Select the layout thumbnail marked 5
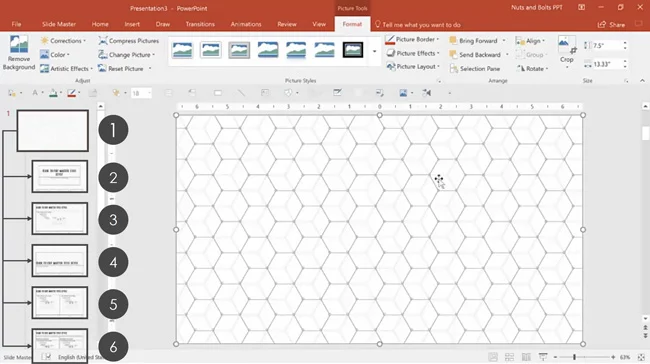 (60, 303)
